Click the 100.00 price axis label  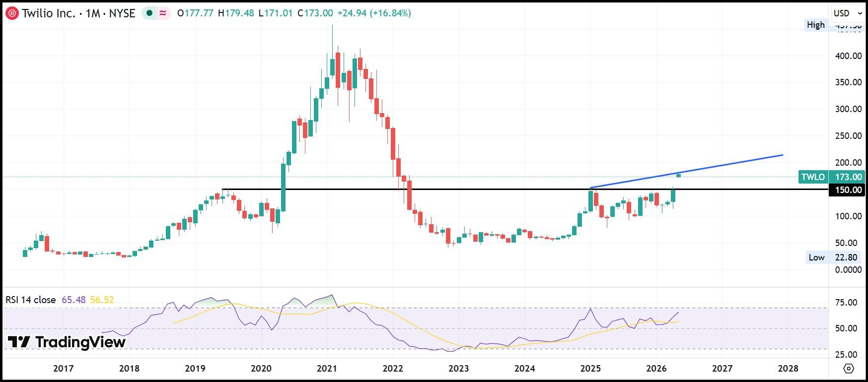pos(849,216)
